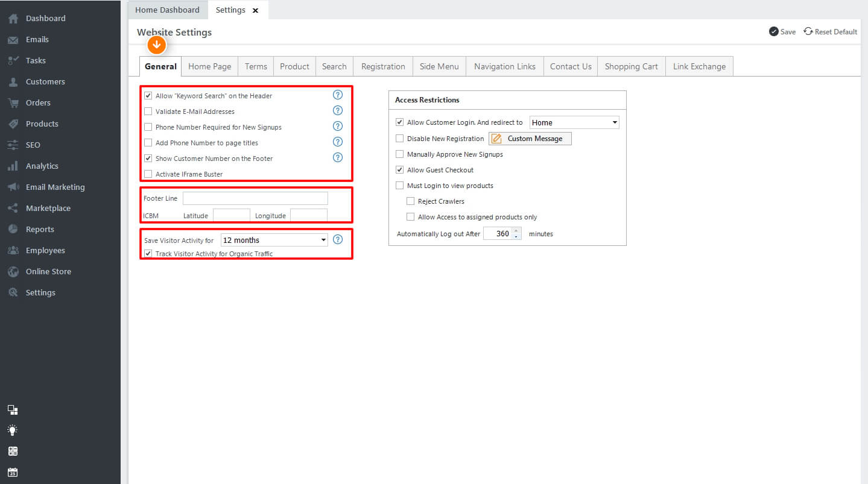Screen dimensions: 868x484
Task: Click the Latitude input field
Action: point(231,215)
